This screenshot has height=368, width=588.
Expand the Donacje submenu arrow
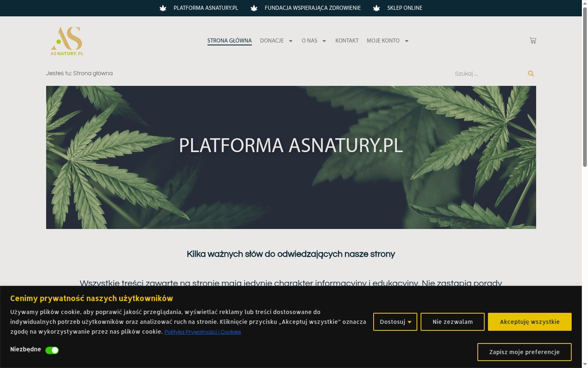click(291, 41)
